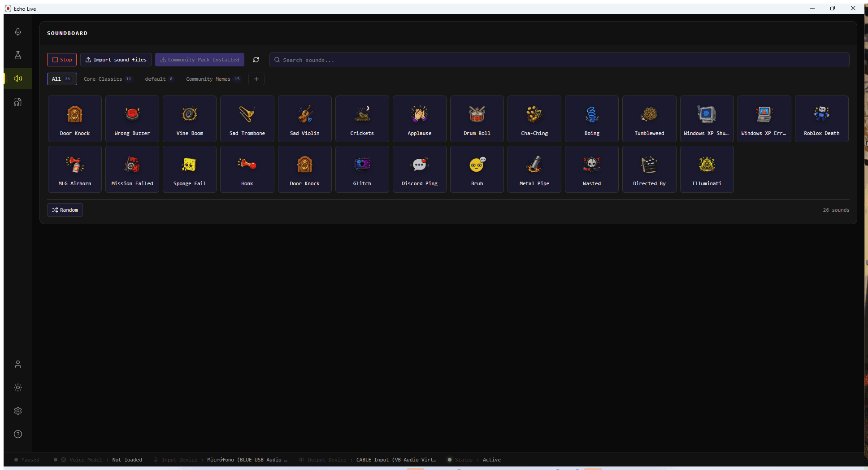Click the refresh sounds icon

[256, 60]
